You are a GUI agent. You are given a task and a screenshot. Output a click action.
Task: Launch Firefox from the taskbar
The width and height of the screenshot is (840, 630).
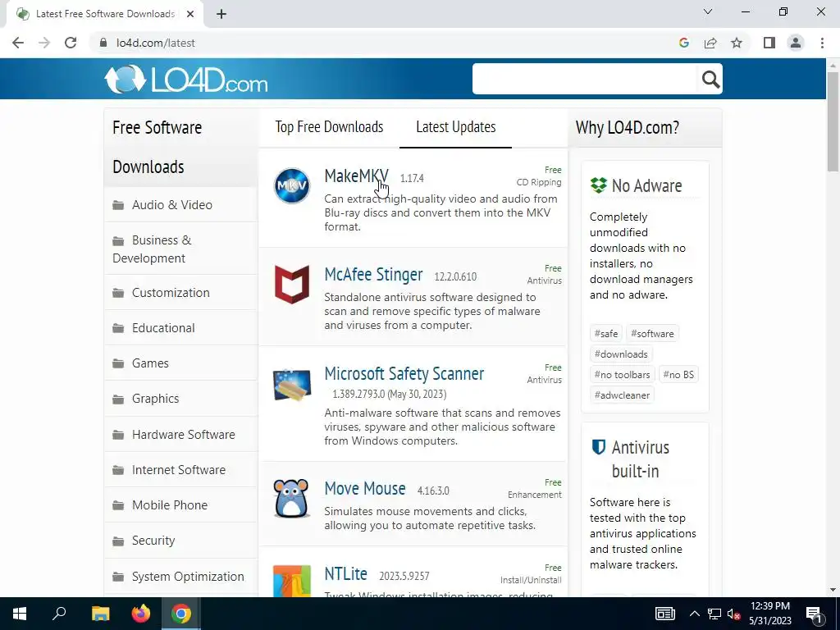click(x=141, y=614)
